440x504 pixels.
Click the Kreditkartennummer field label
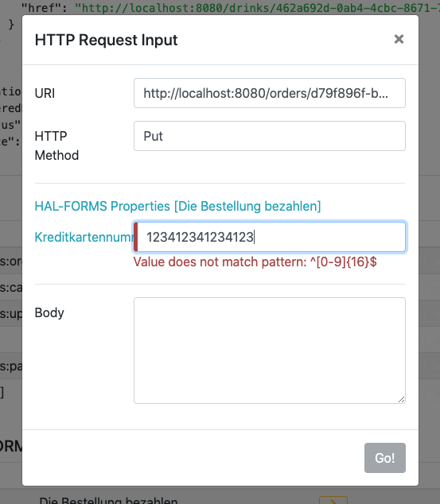[x=84, y=237]
